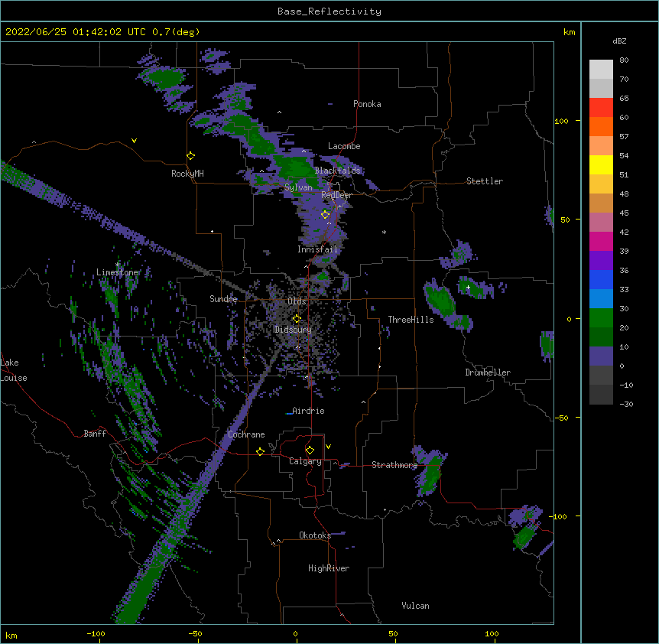Click the Okotoks town label
Viewport: 659px width, 644px height.
pyautogui.click(x=315, y=535)
